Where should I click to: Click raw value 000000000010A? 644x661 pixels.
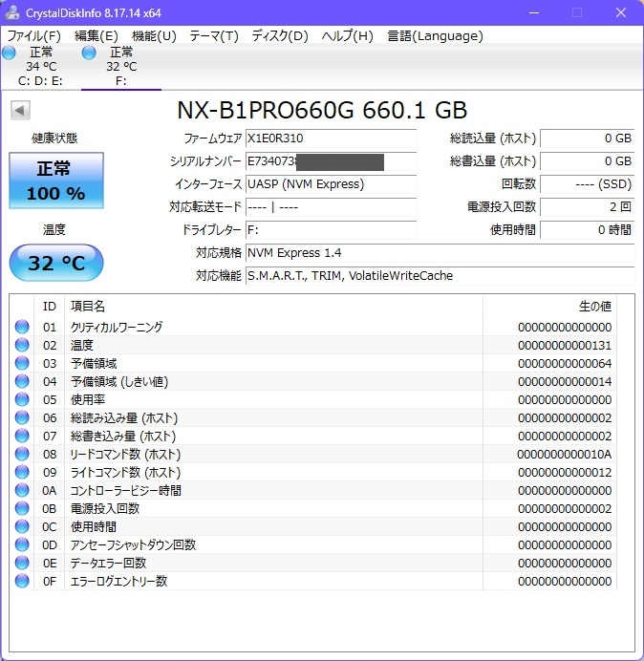coord(565,454)
